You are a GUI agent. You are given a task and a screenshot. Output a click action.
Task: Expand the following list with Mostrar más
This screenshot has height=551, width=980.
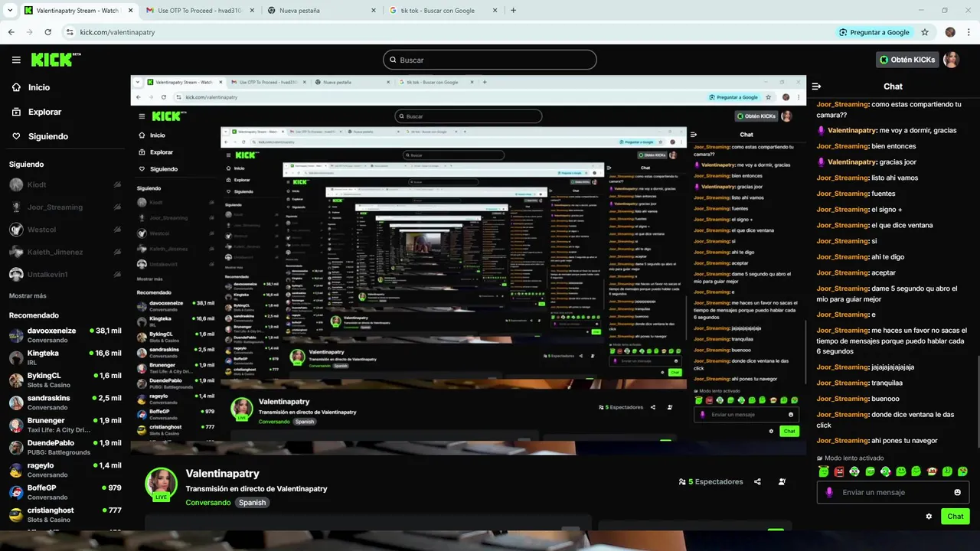coord(28,295)
